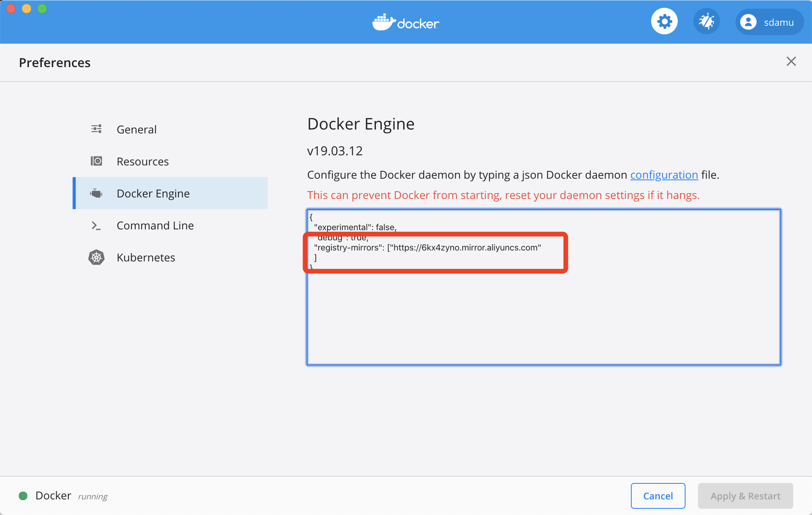Click the green Docker running status dot
Viewport: 812px width, 515px height.
(23, 496)
